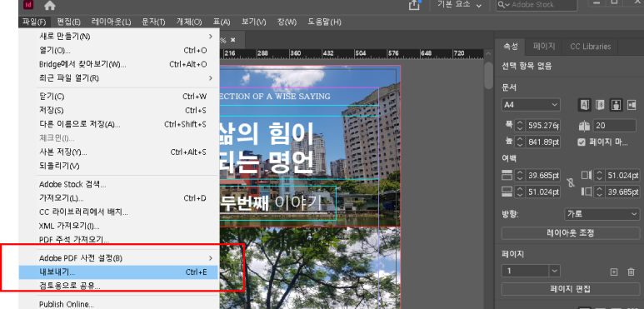Open the A4 document preset dropdown
The height and width of the screenshot is (309, 644).
pos(531,105)
